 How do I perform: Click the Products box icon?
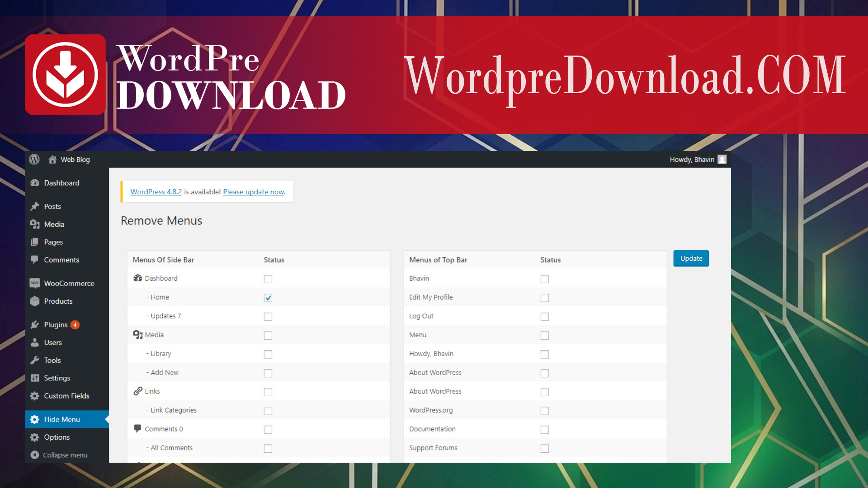[35, 301]
